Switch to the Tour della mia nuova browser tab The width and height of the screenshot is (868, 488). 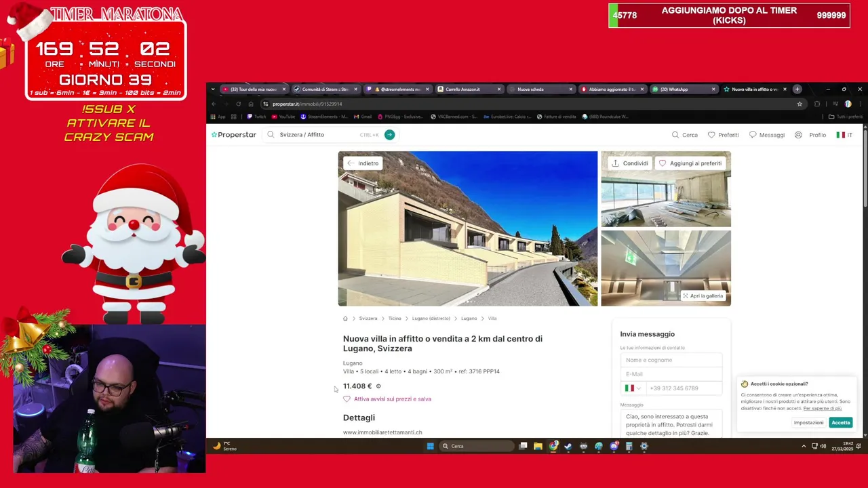[x=254, y=89]
